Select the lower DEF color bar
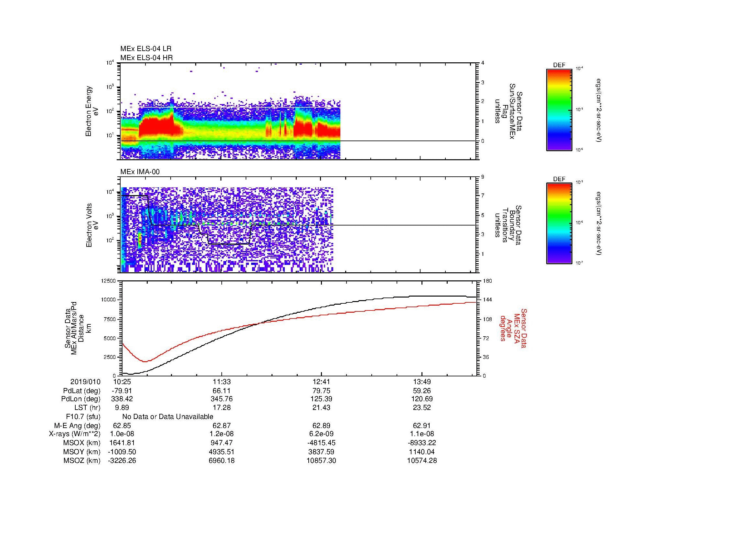This screenshot has height=534, width=756. point(559,224)
